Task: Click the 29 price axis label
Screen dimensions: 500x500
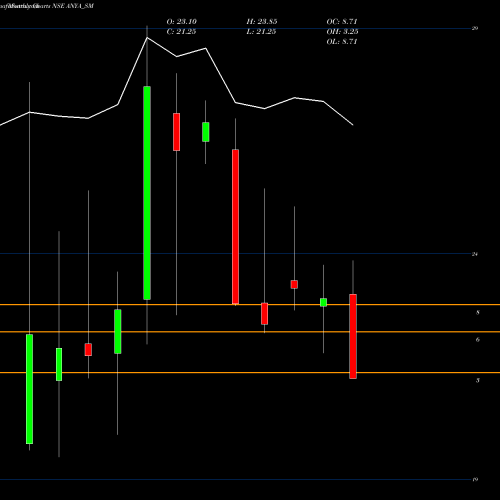Action: [475, 28]
